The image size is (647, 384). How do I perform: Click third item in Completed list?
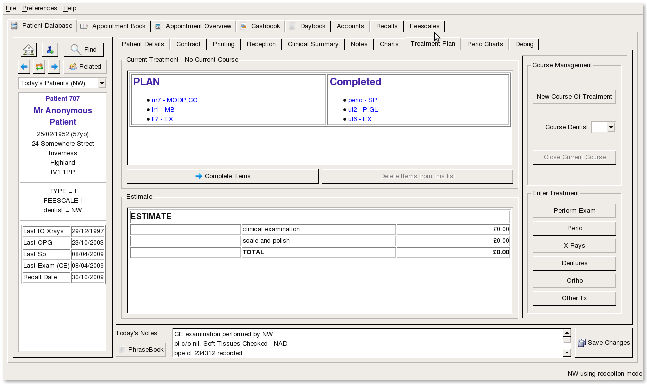(359, 119)
